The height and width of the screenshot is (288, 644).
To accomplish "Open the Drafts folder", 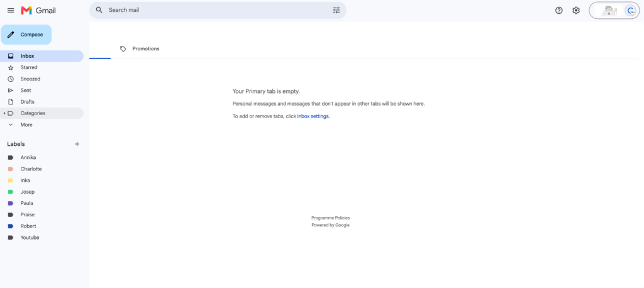I will point(42,102).
